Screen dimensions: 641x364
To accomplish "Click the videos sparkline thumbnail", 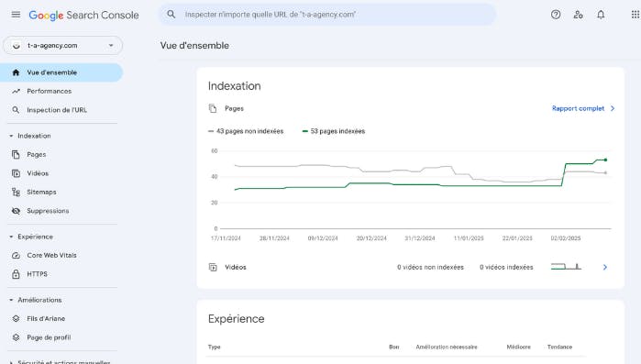I will click(566, 267).
